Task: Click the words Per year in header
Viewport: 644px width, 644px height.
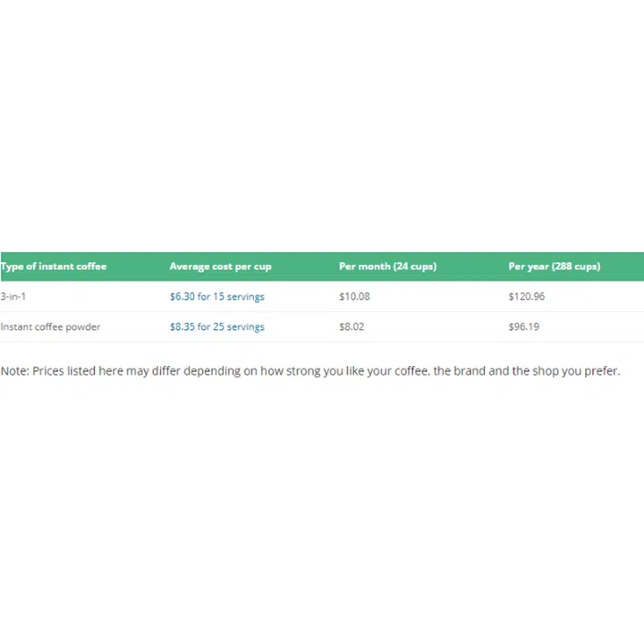Action: (x=529, y=267)
